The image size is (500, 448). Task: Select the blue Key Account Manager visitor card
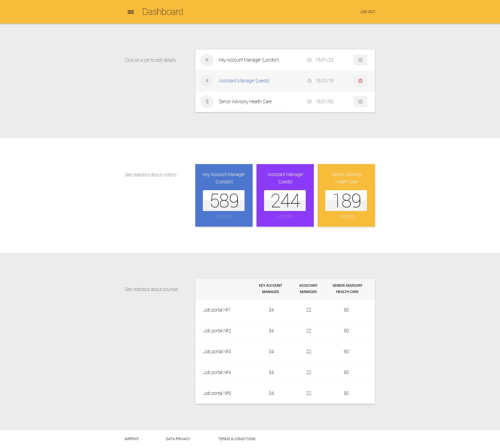[x=224, y=195]
